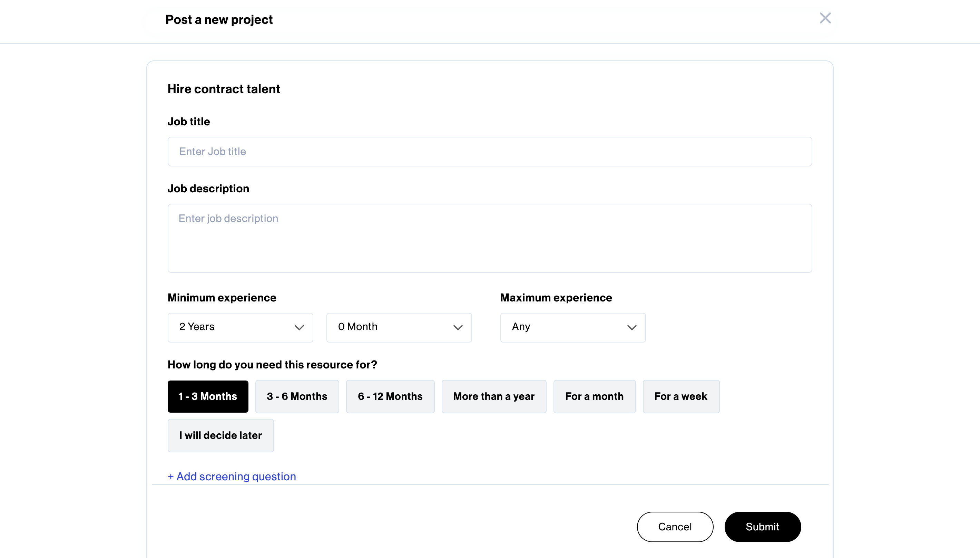Choose I will decide later option
Viewport: 980px width, 558px height.
[220, 435]
